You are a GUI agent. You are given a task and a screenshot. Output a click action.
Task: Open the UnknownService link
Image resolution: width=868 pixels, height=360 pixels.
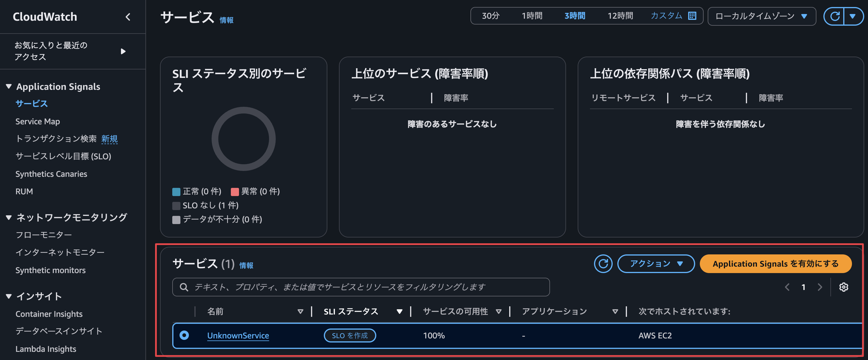coord(238,336)
